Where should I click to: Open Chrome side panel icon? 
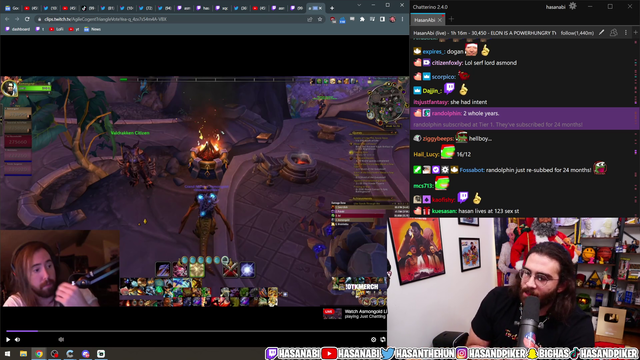click(382, 19)
